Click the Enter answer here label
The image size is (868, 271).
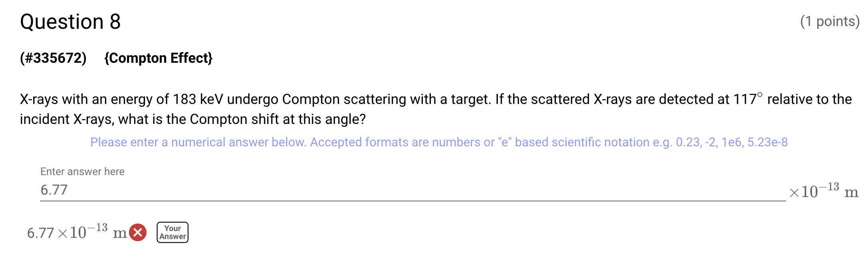[82, 171]
